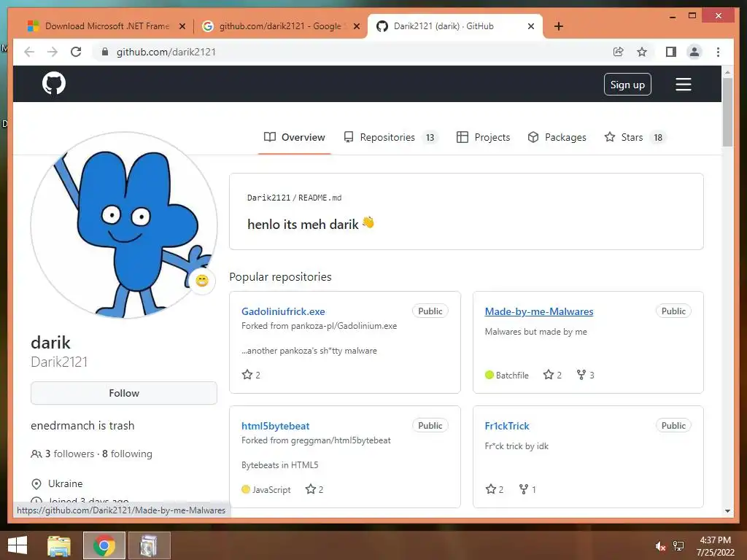Open File Explorer from the taskbar

(59, 545)
